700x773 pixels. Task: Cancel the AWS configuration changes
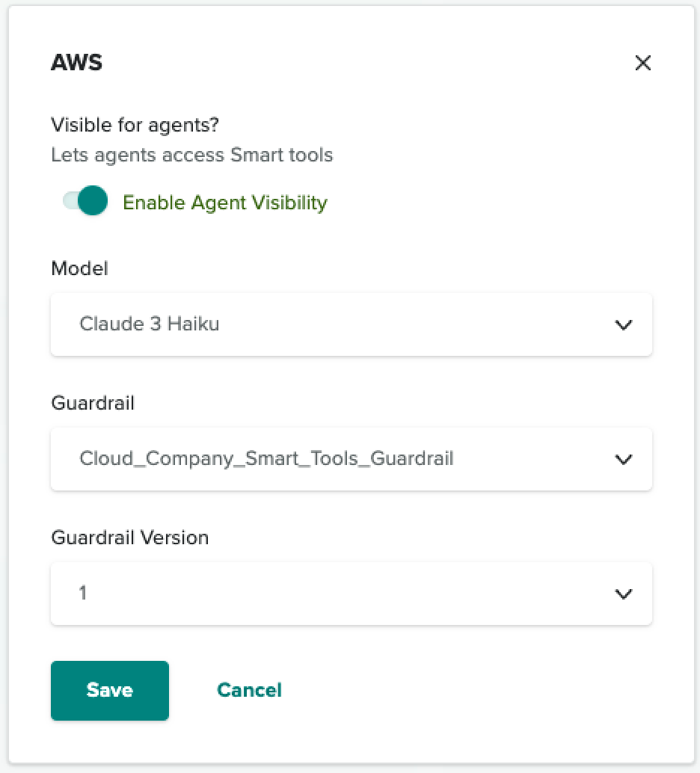tap(249, 690)
